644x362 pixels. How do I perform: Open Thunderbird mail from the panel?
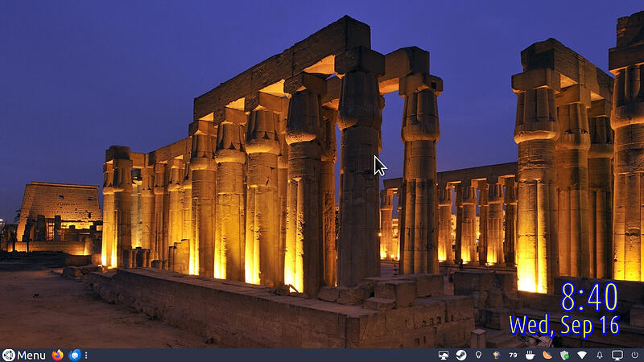coord(75,355)
